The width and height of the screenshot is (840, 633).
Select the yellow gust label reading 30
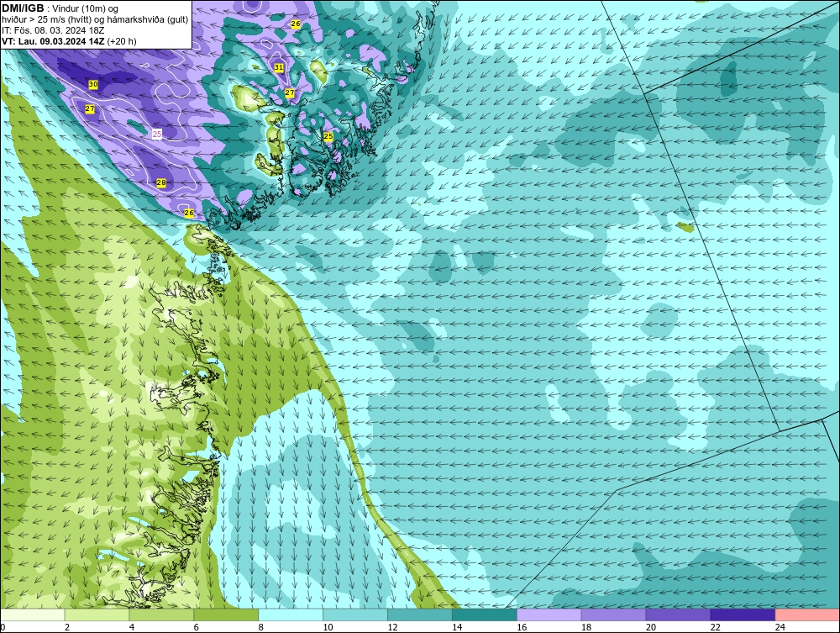point(93,85)
